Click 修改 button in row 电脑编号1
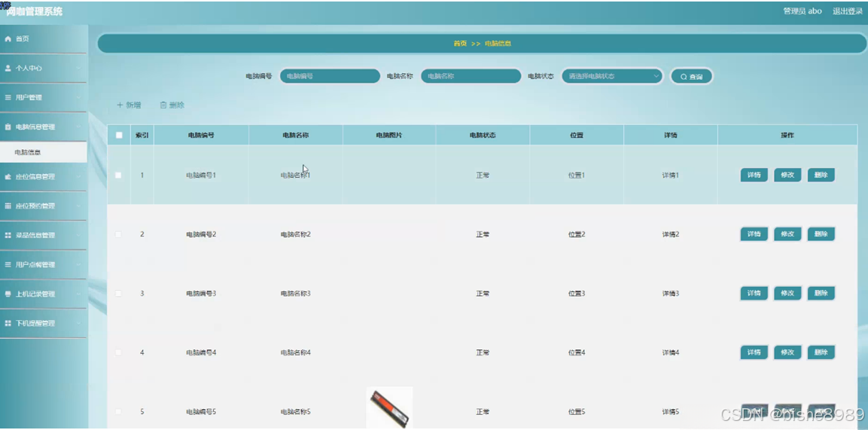This screenshot has width=868, height=430. 787,175
